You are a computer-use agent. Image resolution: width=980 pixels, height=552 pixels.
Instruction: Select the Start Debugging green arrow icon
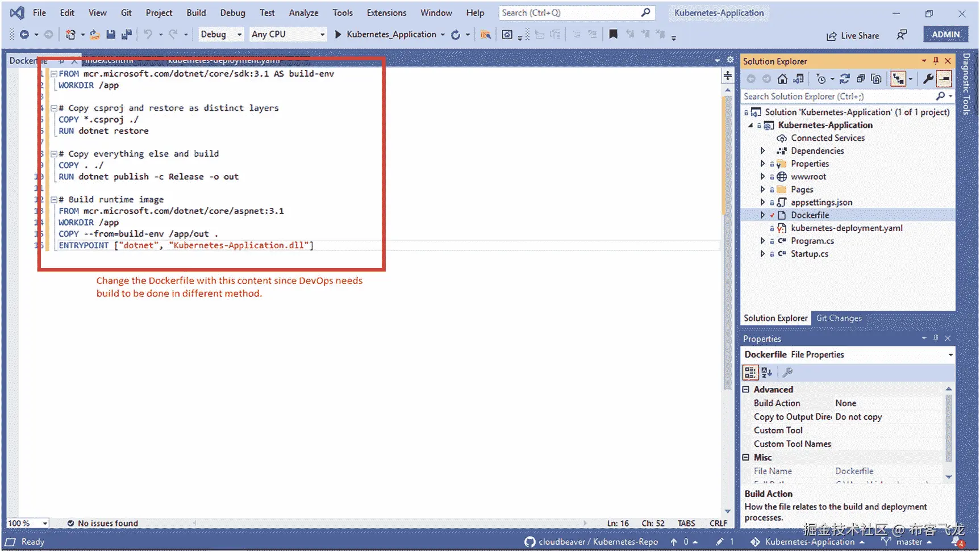[340, 34]
